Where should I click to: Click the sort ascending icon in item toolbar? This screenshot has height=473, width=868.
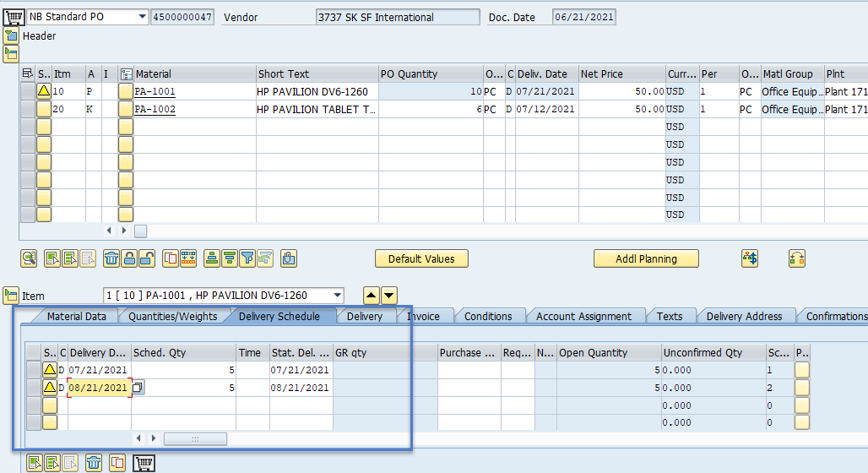point(212,258)
